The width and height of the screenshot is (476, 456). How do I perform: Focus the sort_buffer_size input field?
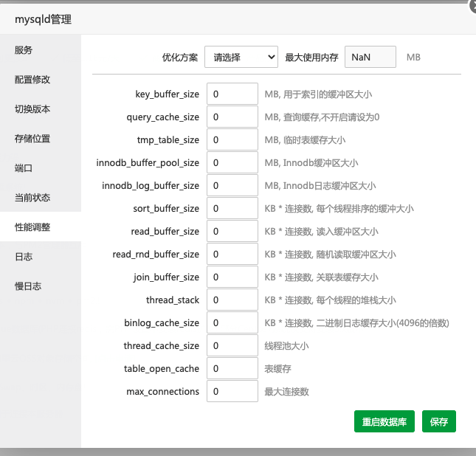coord(232,208)
